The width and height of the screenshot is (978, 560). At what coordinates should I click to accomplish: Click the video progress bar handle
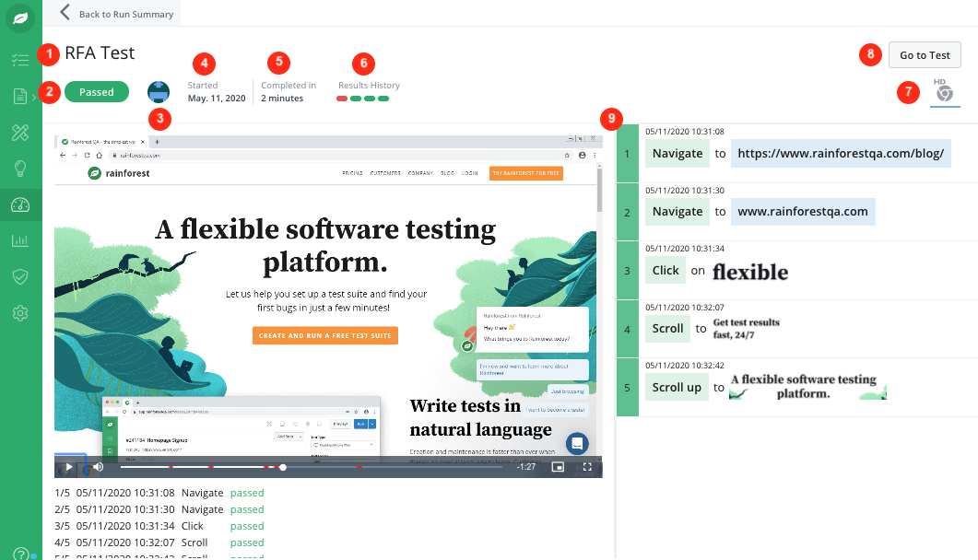tap(283, 467)
